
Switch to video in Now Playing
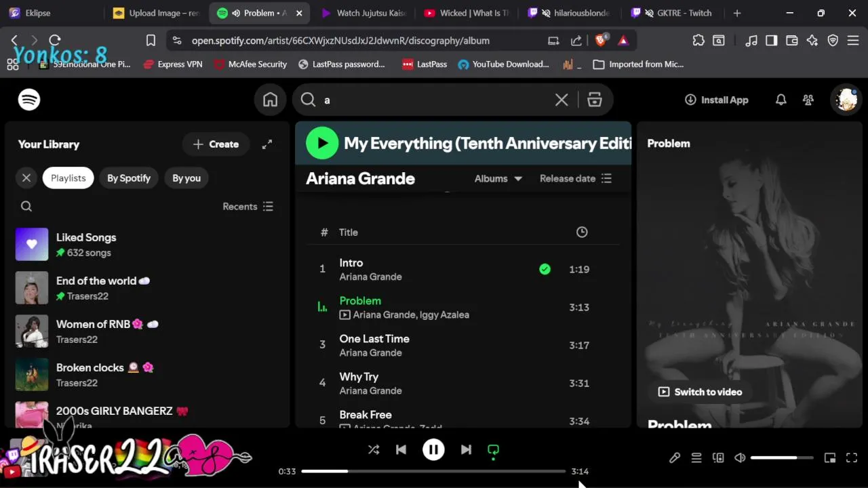coord(701,392)
